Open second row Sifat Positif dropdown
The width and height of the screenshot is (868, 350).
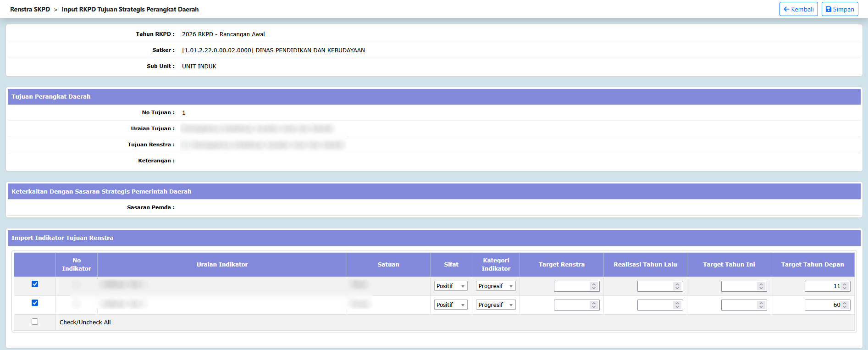click(x=450, y=305)
